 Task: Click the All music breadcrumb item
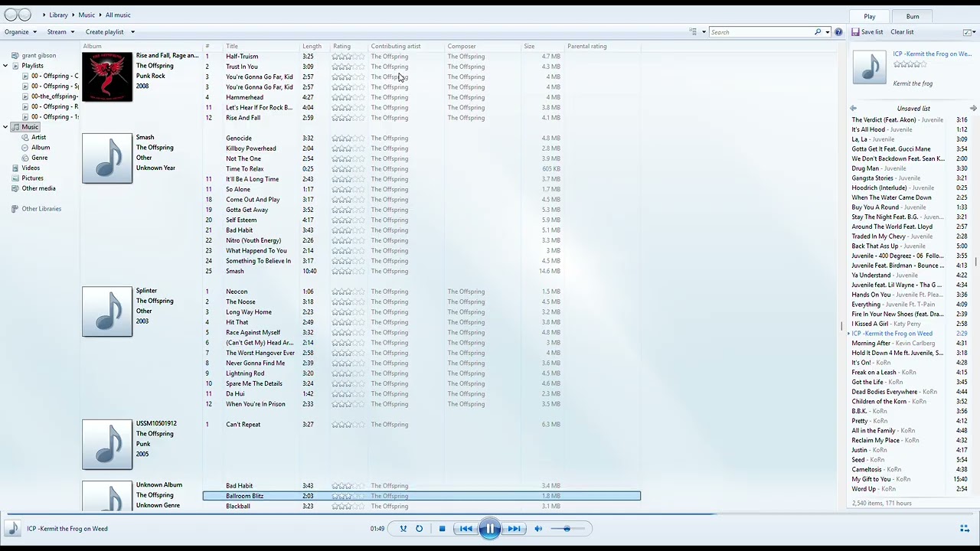click(x=118, y=15)
